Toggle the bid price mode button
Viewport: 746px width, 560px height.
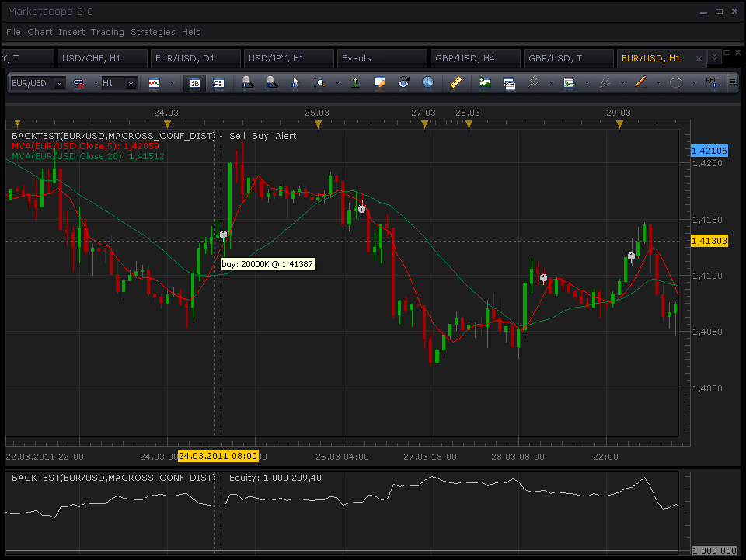pos(194,83)
